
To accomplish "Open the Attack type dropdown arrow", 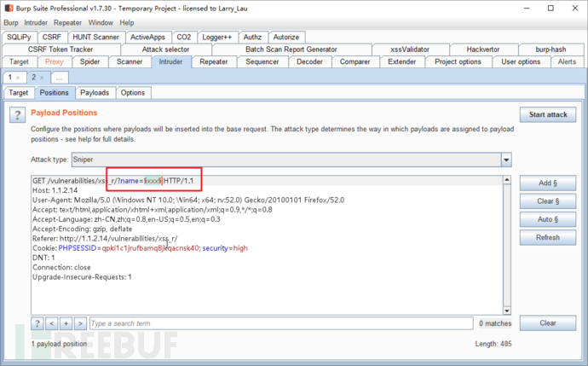I will pyautogui.click(x=506, y=160).
